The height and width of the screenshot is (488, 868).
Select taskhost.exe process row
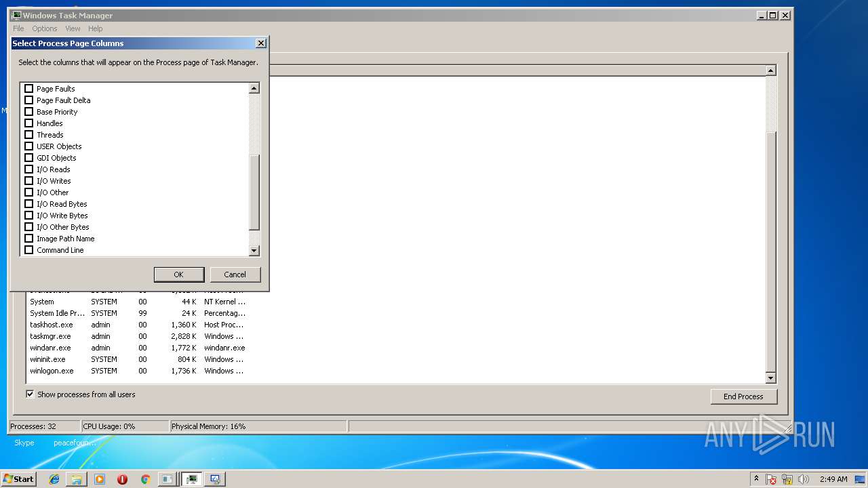[x=138, y=325]
